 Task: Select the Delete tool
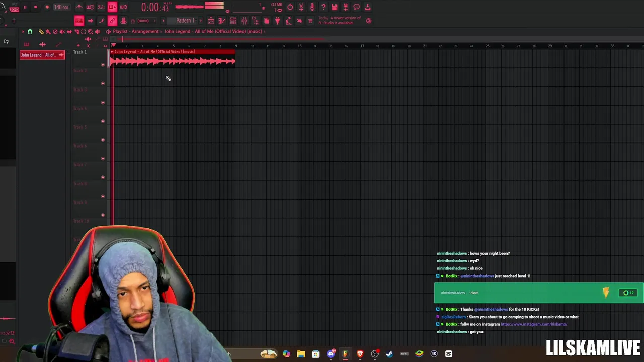coord(55,31)
